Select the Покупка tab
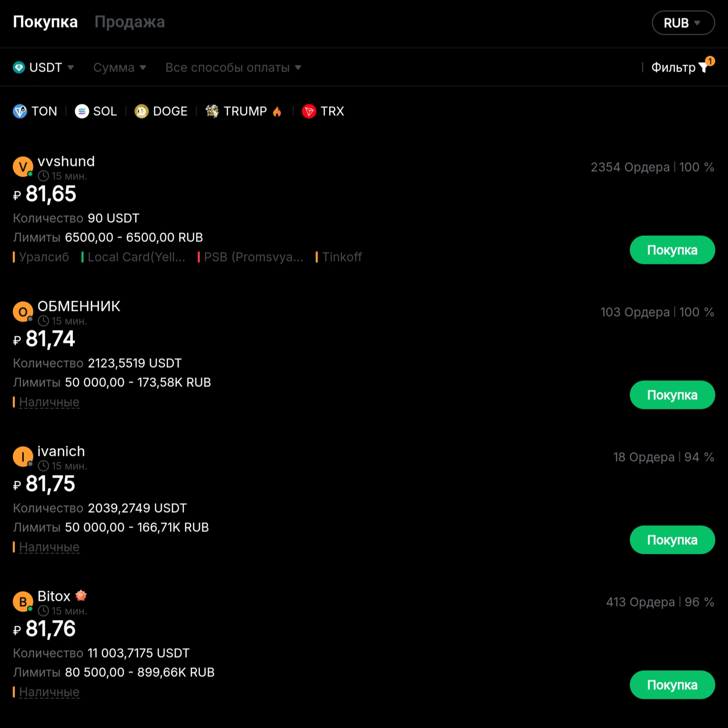This screenshot has width=728, height=728. click(x=45, y=22)
